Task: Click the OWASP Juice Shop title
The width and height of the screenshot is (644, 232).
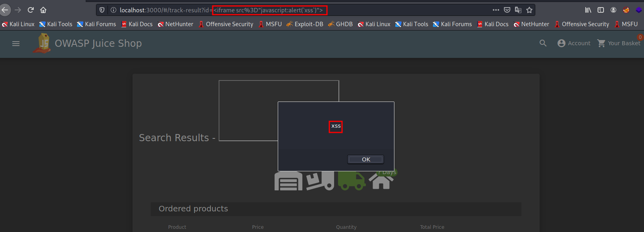Action: pyautogui.click(x=98, y=43)
